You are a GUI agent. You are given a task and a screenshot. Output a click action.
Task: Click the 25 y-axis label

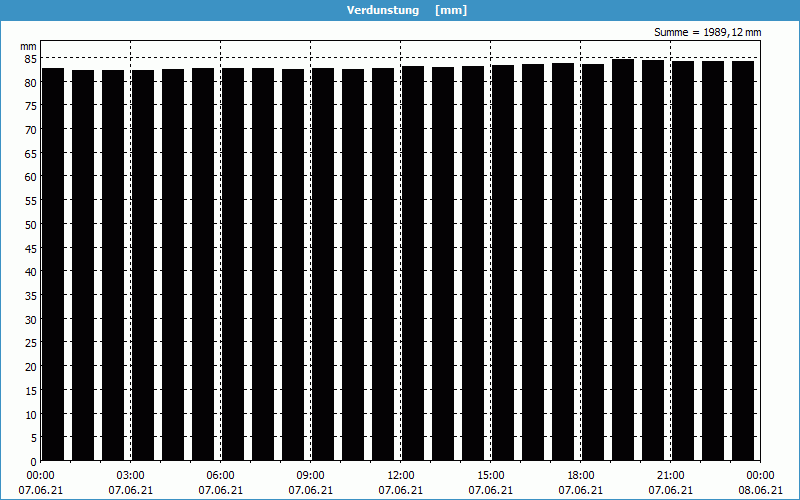coord(31,343)
